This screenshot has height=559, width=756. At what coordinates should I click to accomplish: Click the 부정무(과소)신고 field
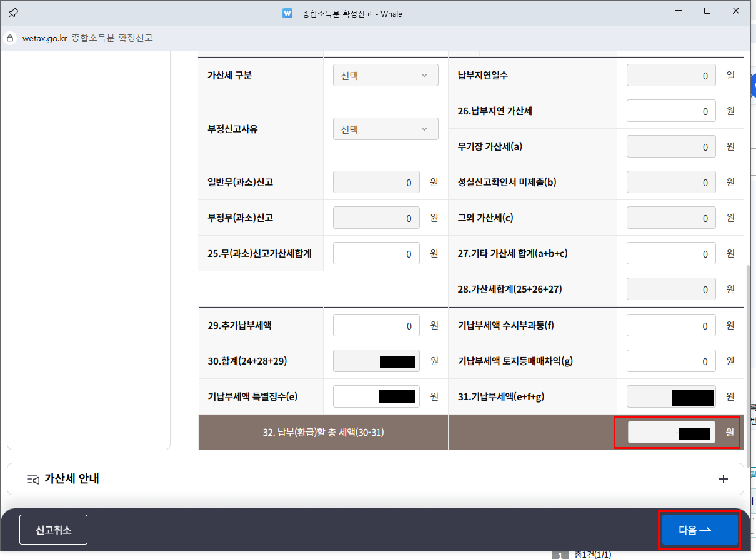[376, 218]
